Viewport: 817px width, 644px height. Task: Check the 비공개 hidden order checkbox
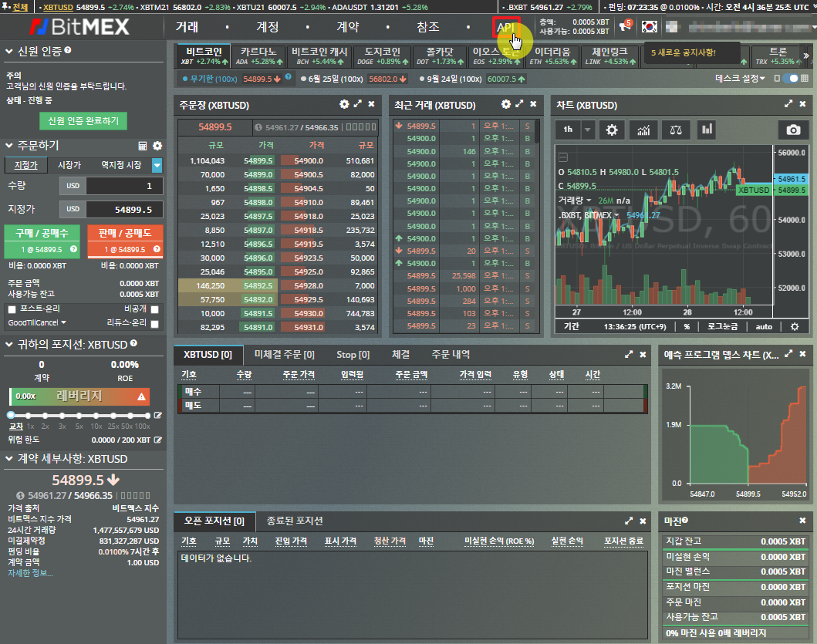[155, 309]
